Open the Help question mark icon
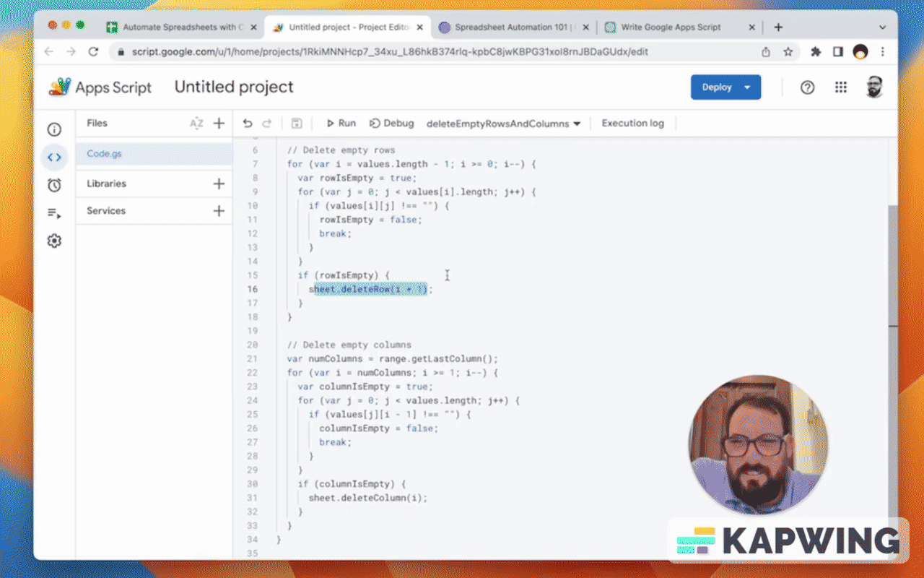This screenshot has height=578, width=924. tap(808, 87)
